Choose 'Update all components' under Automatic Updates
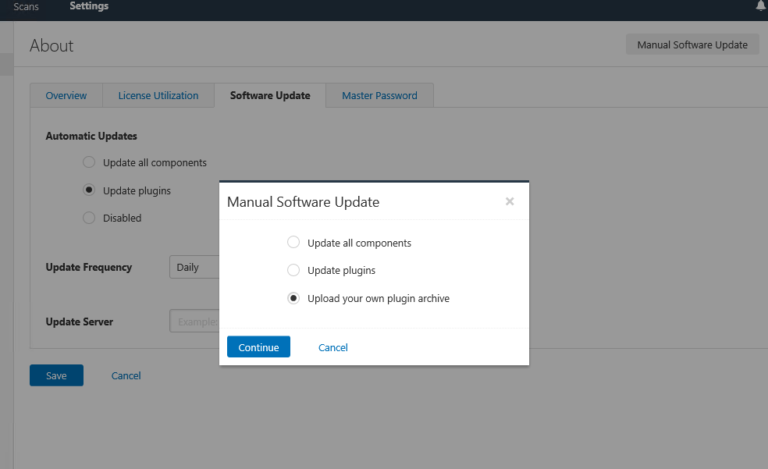The image size is (768, 469). pyautogui.click(x=89, y=162)
